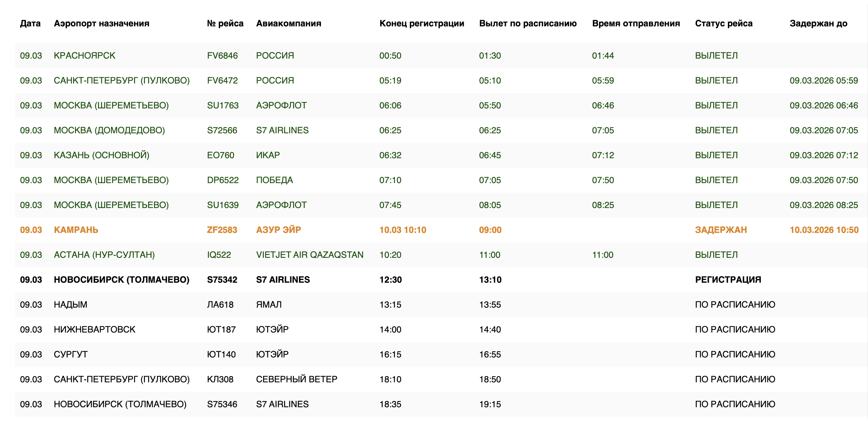
Task: Click the "№ рейса" column header
Action: point(225,23)
